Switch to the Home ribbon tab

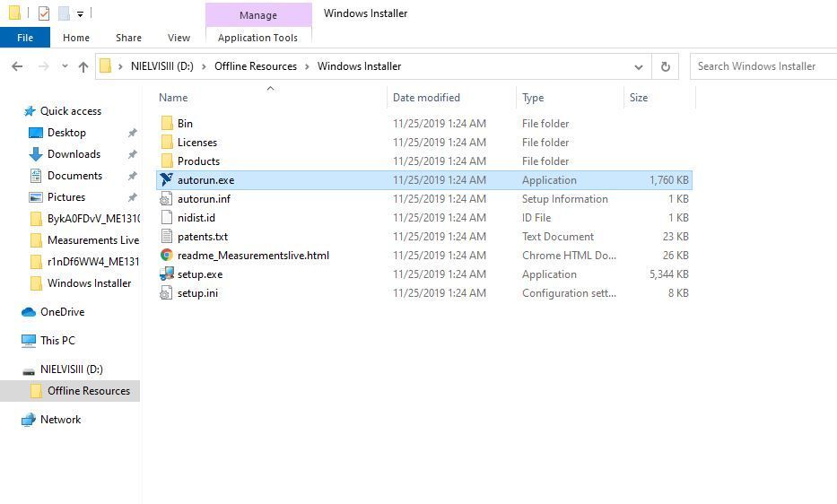(75, 38)
